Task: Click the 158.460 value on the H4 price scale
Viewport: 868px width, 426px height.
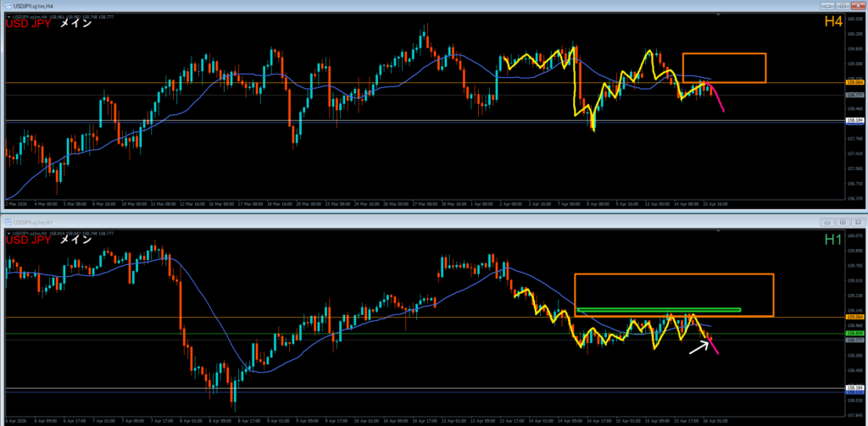Action: pos(854,108)
